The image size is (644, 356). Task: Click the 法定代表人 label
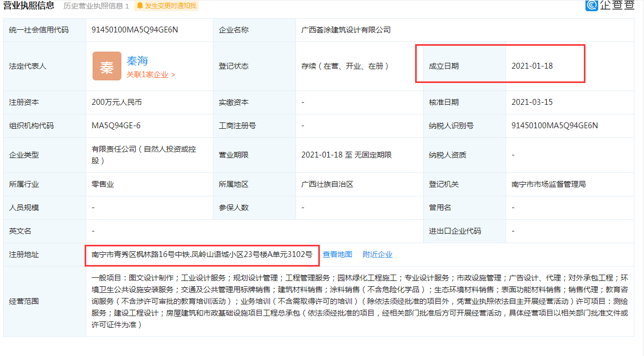[x=28, y=66]
